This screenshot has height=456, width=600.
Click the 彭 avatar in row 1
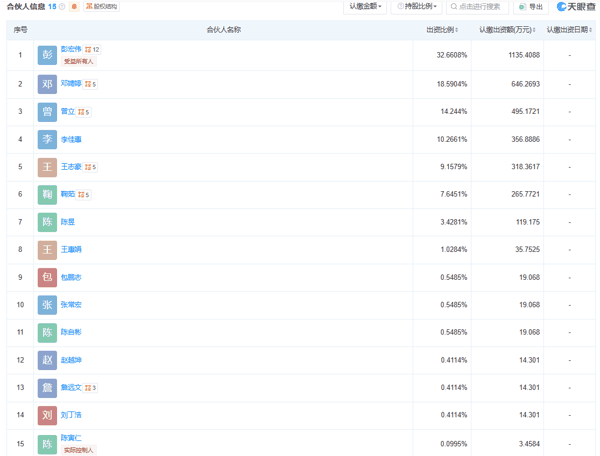[x=47, y=55]
